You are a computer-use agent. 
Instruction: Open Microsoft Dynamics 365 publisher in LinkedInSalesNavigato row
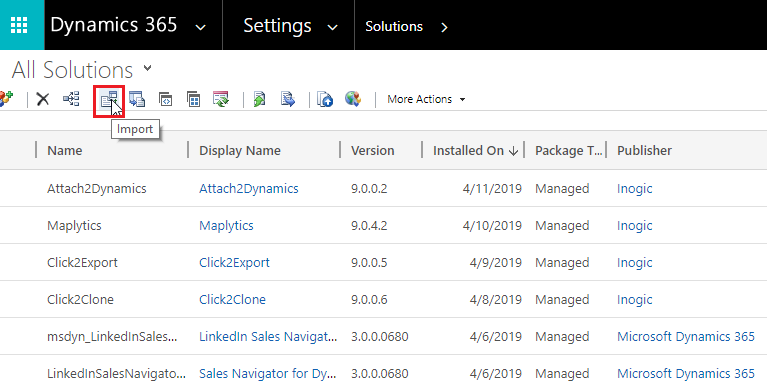pos(686,374)
